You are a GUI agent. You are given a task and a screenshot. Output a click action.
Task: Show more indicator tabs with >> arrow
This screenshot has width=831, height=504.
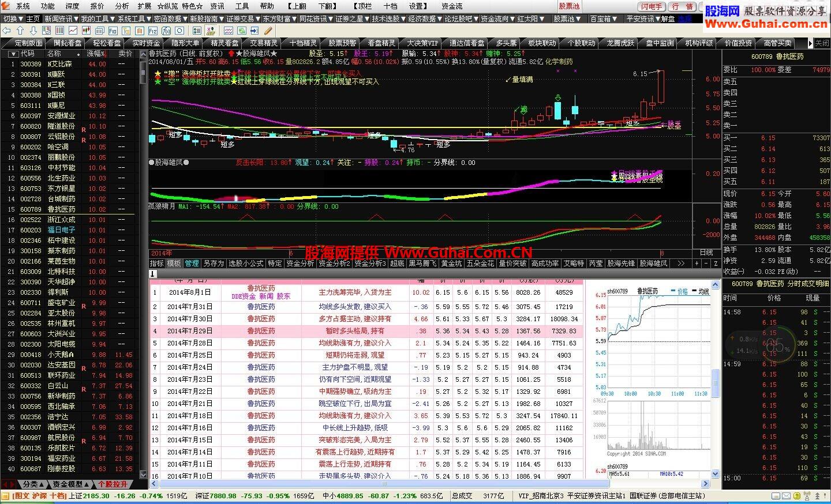(x=681, y=263)
